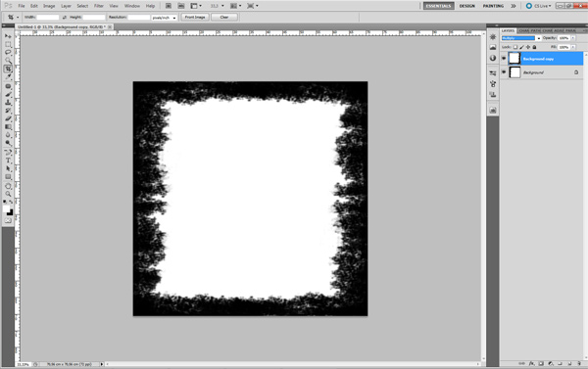Open the Layer menu
Screen dimensions: 588x369
(66, 6)
